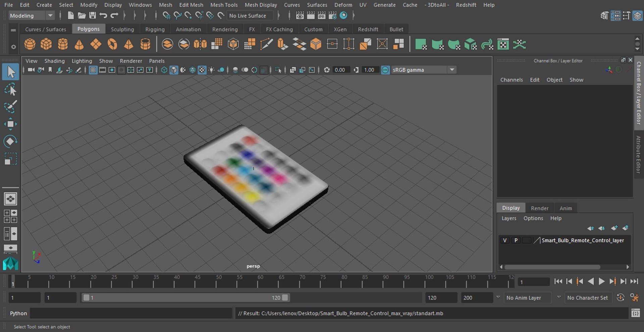Toggle the viewport grid display icon

tap(93, 70)
